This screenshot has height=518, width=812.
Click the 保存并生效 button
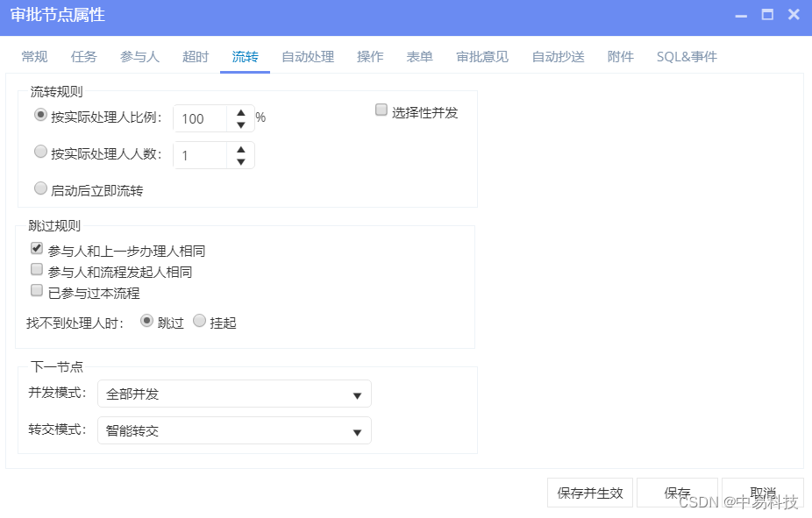[590, 493]
